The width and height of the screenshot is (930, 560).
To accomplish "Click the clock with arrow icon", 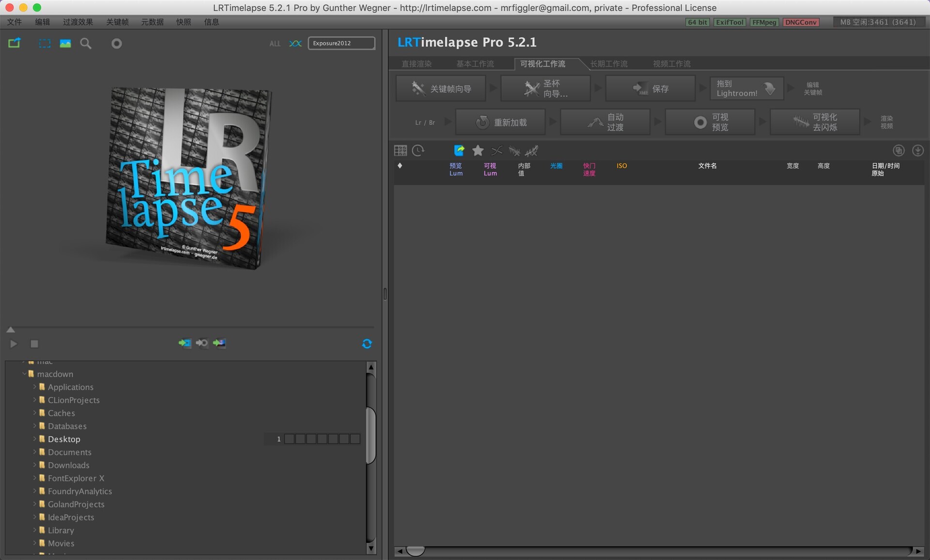I will (x=418, y=151).
